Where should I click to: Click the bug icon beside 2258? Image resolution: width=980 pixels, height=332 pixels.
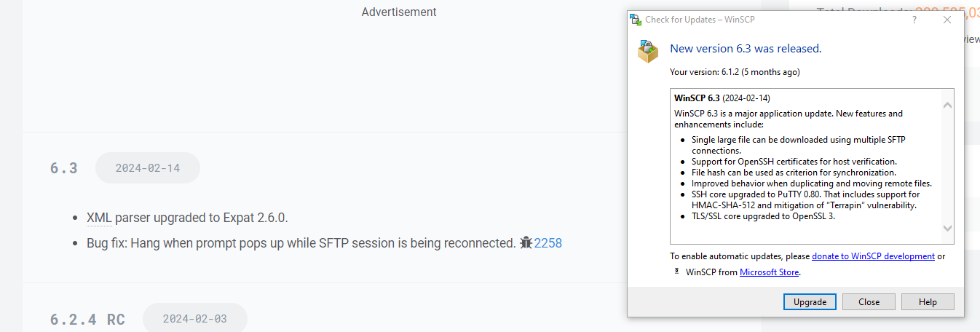coord(526,243)
